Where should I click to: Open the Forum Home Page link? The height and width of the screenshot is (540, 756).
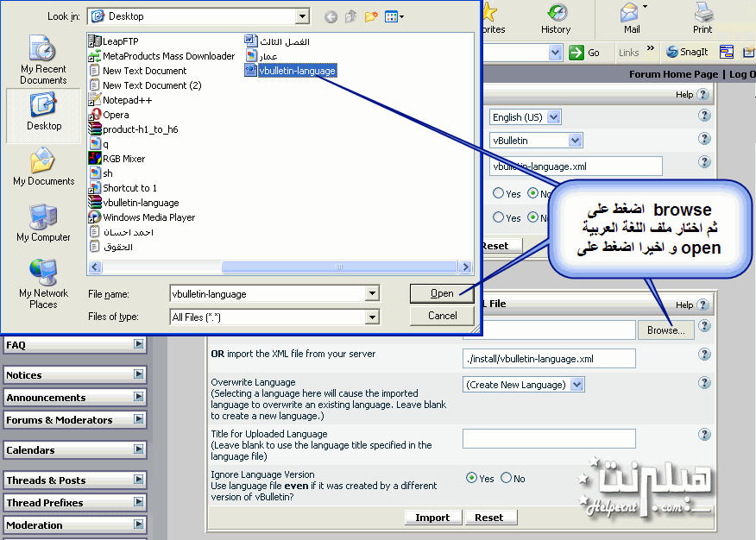click(673, 74)
